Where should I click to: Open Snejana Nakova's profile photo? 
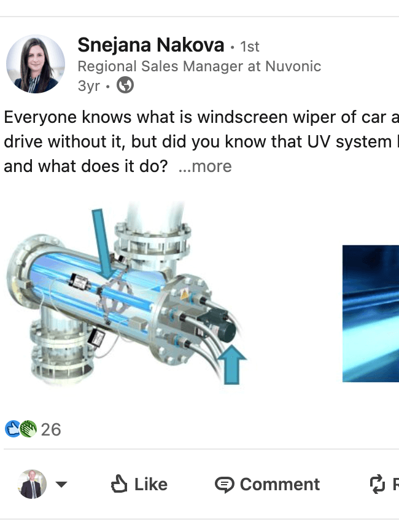pyautogui.click(x=36, y=64)
